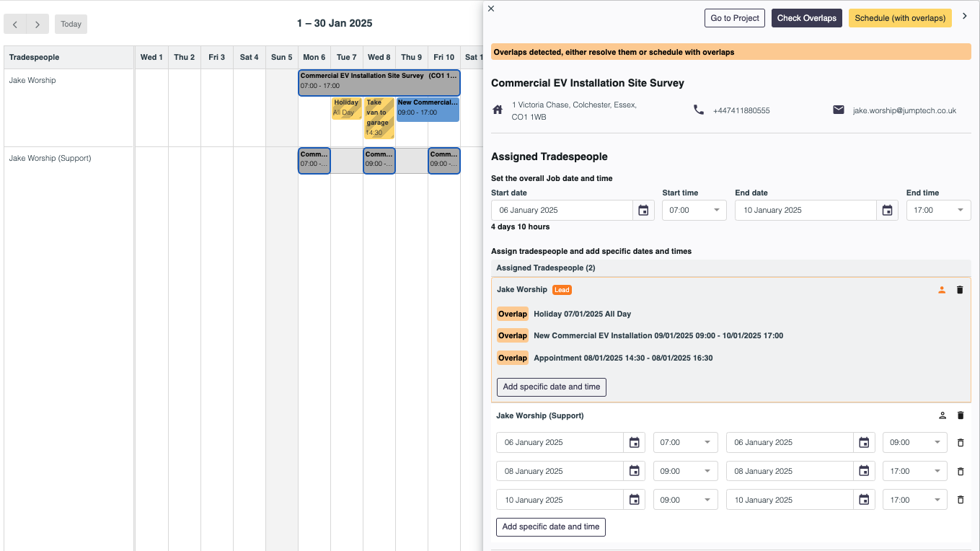
Task: Select the Holiday all-day event on Tue 7
Action: tap(346, 109)
